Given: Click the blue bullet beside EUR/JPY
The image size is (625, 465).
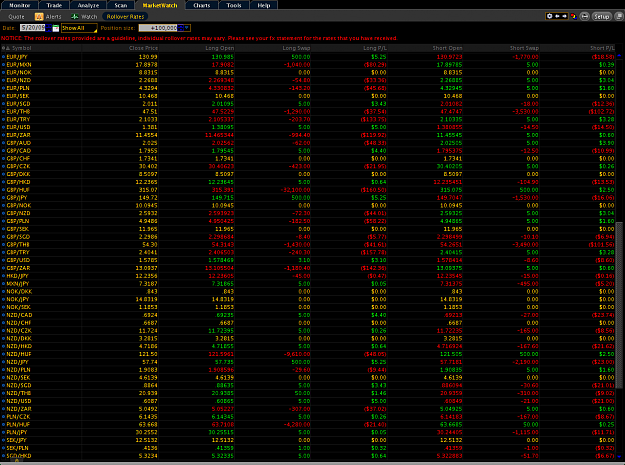Looking at the screenshot, I should click(x=4, y=57).
